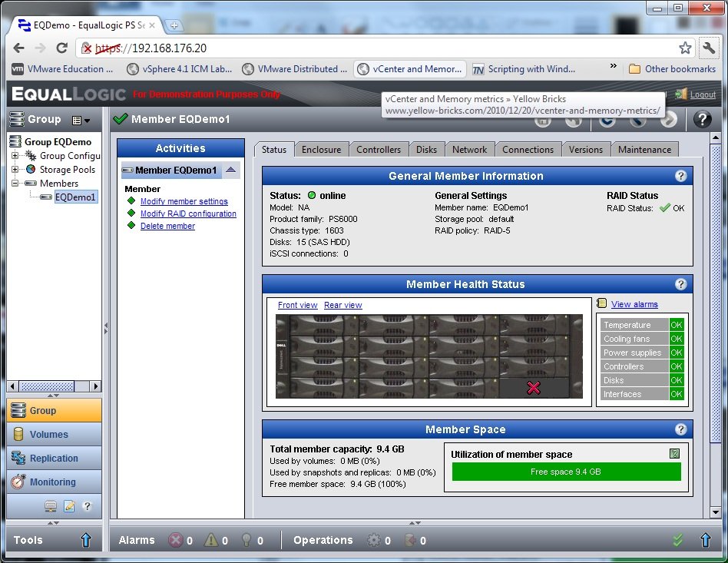This screenshot has width=728, height=563.
Task: Click the lightbulb actions alarm icon
Action: pos(247,540)
